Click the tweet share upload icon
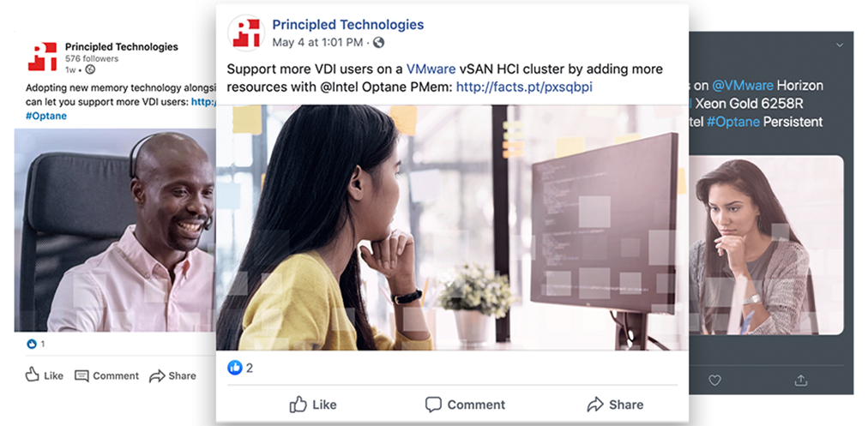The height and width of the screenshot is (426, 868). pyautogui.click(x=800, y=381)
